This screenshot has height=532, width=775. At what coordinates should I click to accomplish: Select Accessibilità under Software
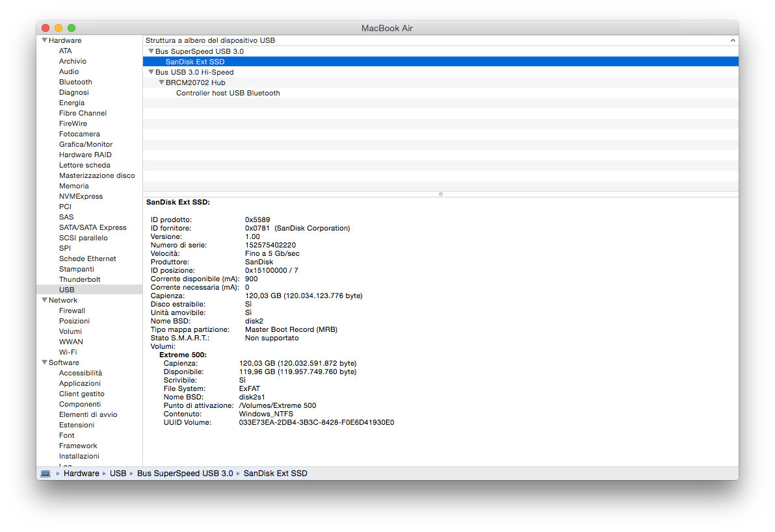coord(81,372)
